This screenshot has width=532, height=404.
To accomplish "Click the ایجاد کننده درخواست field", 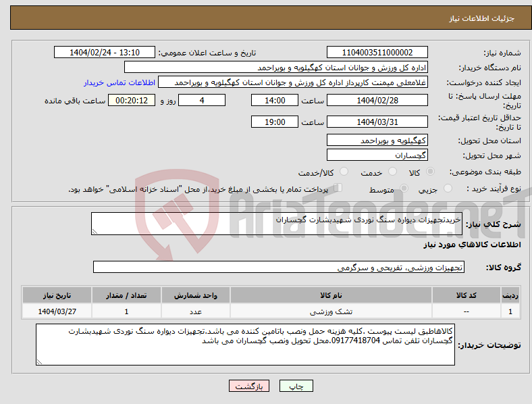I will (x=293, y=82).
